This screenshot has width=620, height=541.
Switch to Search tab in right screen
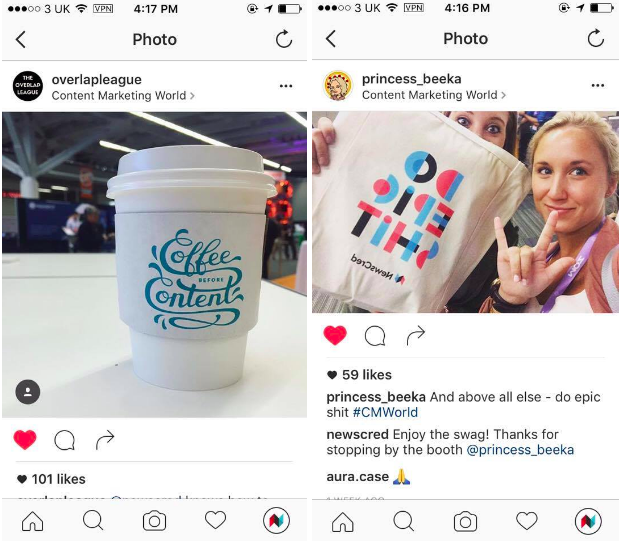click(x=404, y=521)
